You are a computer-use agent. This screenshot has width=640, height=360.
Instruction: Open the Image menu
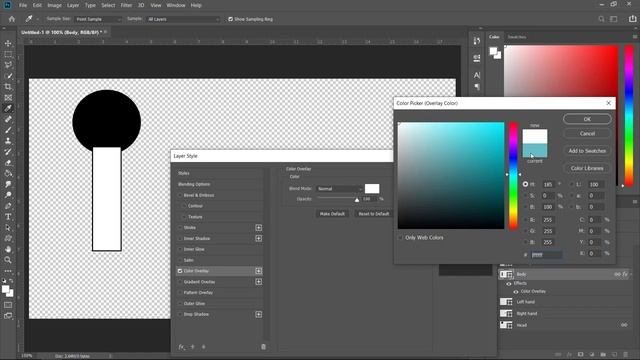tap(54, 5)
